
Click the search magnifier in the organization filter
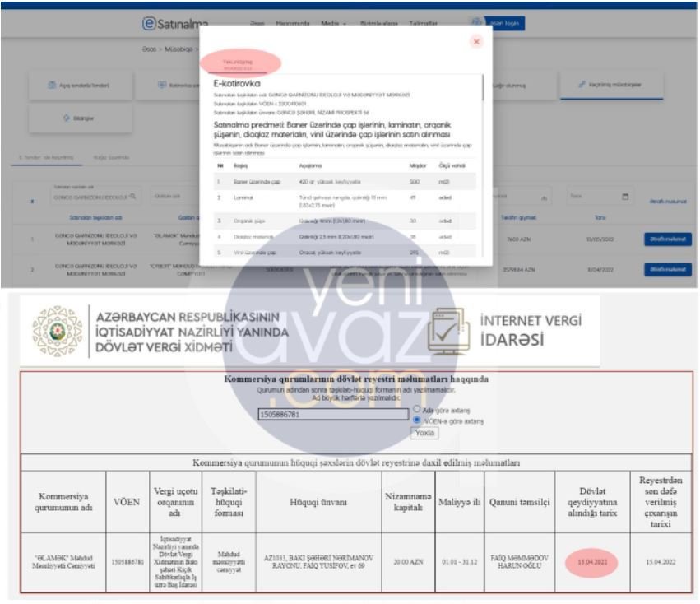tap(132, 196)
